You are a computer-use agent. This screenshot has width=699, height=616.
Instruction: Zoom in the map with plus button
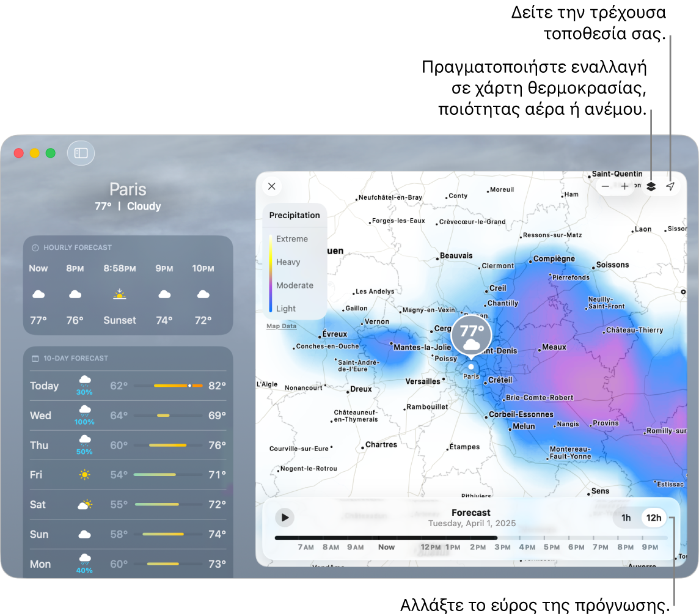point(624,186)
